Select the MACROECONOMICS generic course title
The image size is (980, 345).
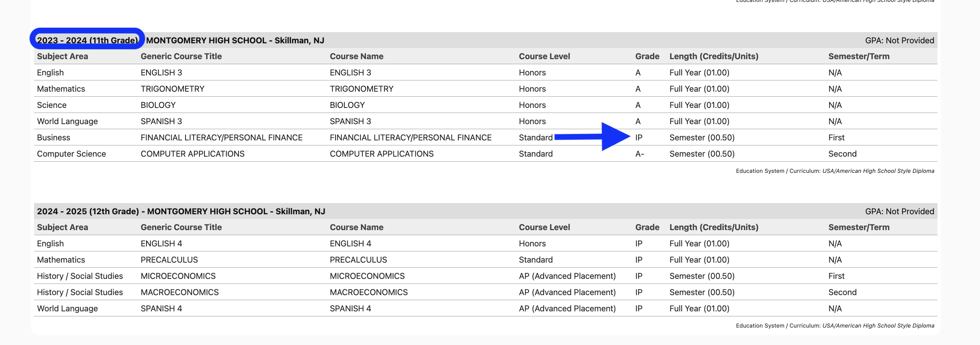tap(180, 292)
